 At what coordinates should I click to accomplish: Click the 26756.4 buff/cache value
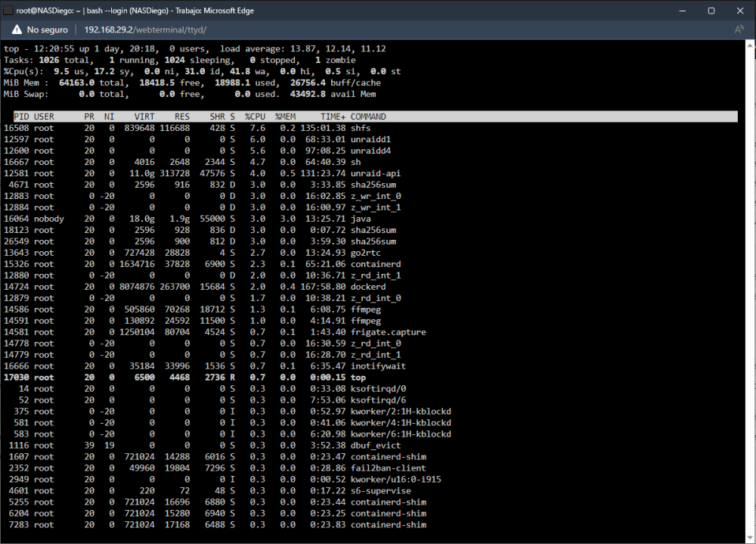(x=308, y=83)
